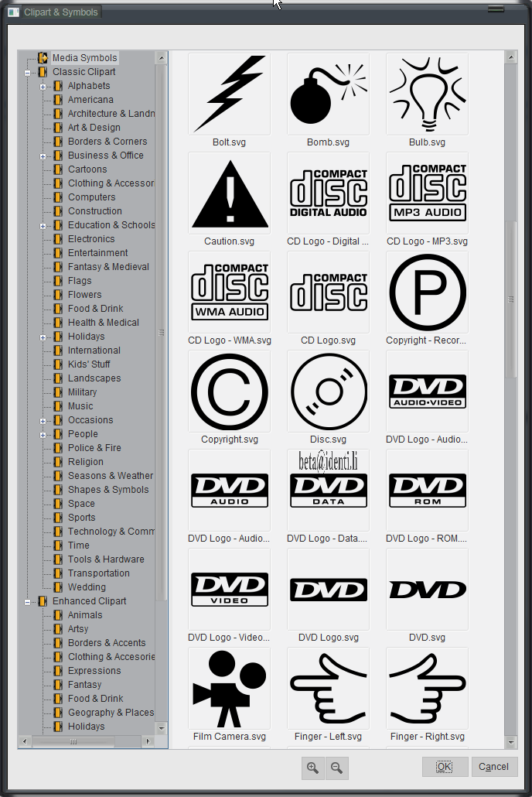The height and width of the screenshot is (797, 532).
Task: Select the Sports category
Action: [x=81, y=518]
